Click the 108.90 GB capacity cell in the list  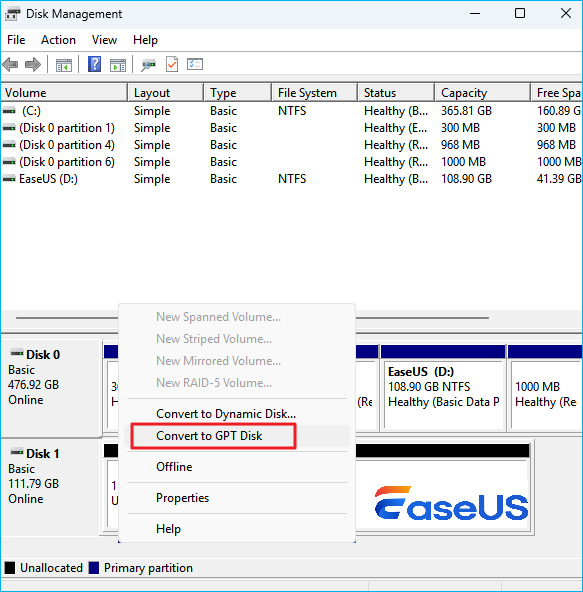pyautogui.click(x=466, y=179)
